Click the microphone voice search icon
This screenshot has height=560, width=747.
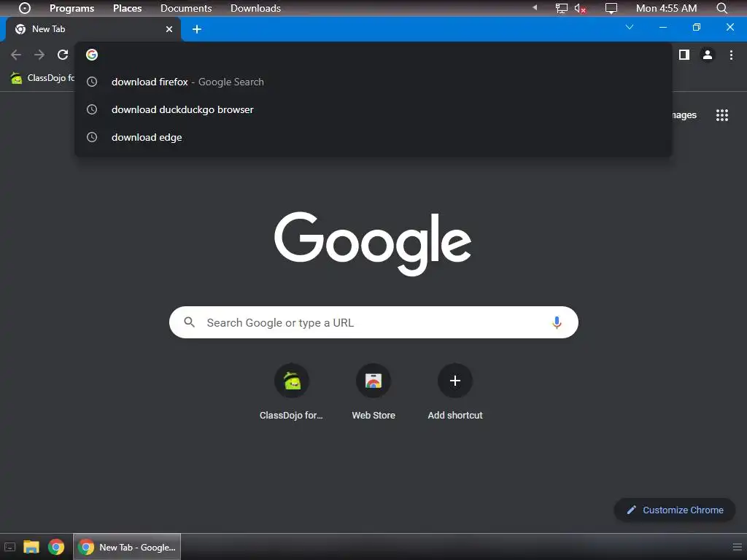coord(557,322)
